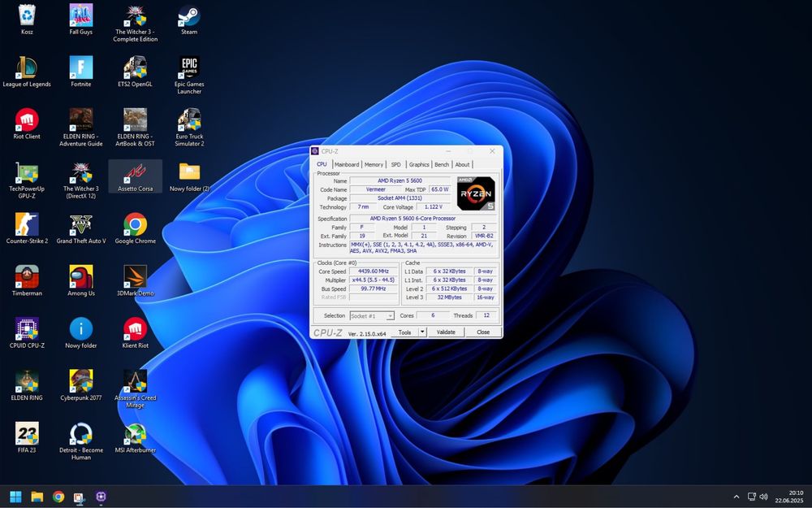Viewport: 812px width, 508px height.
Task: Select The Witcher 3 (DirectX 12) shortcut
Action: click(80, 180)
